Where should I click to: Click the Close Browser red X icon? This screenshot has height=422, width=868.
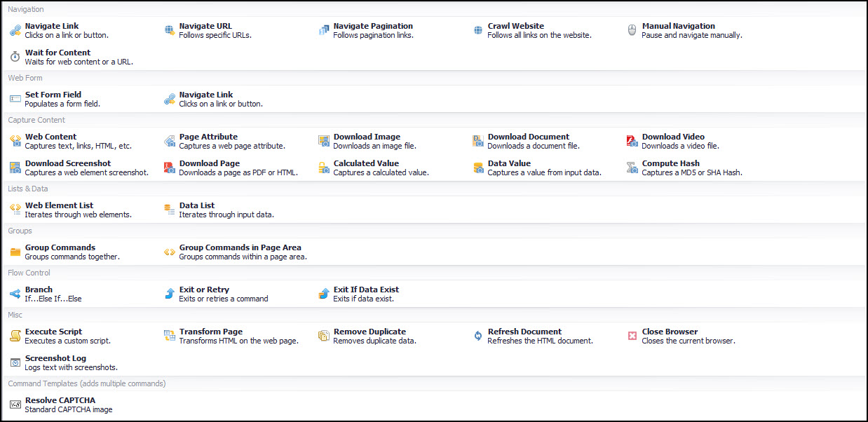[632, 336]
